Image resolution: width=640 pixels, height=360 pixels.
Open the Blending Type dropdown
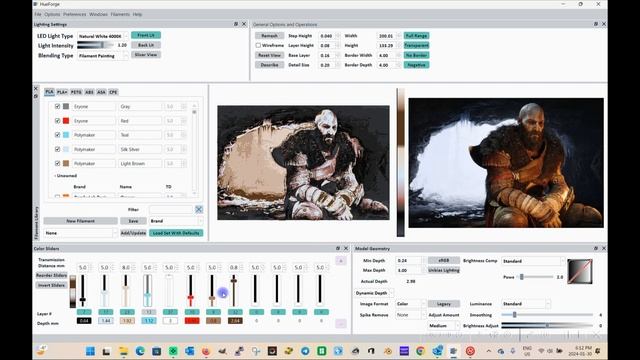click(103, 56)
